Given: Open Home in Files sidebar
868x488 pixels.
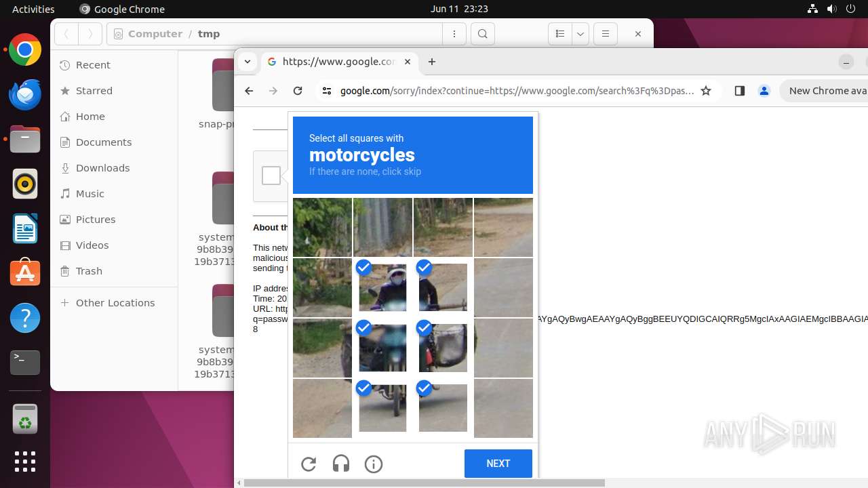Looking at the screenshot, I should click(114, 117).
